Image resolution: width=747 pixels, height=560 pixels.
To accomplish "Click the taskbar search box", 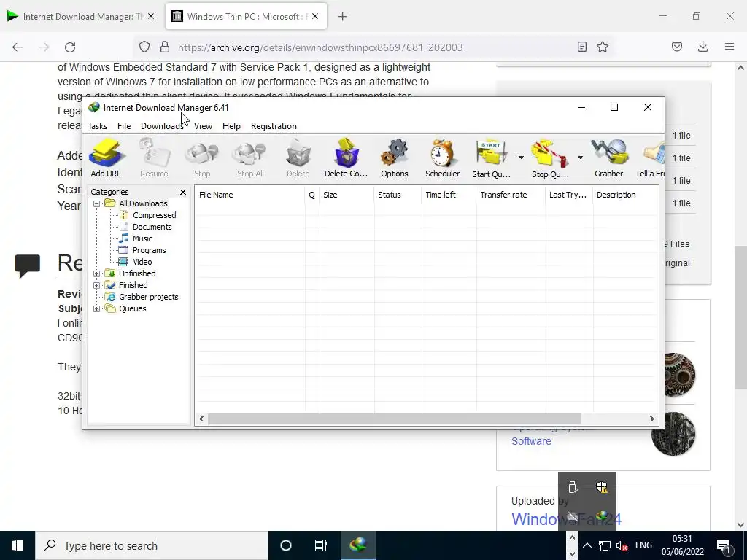I will pyautogui.click(x=152, y=545).
